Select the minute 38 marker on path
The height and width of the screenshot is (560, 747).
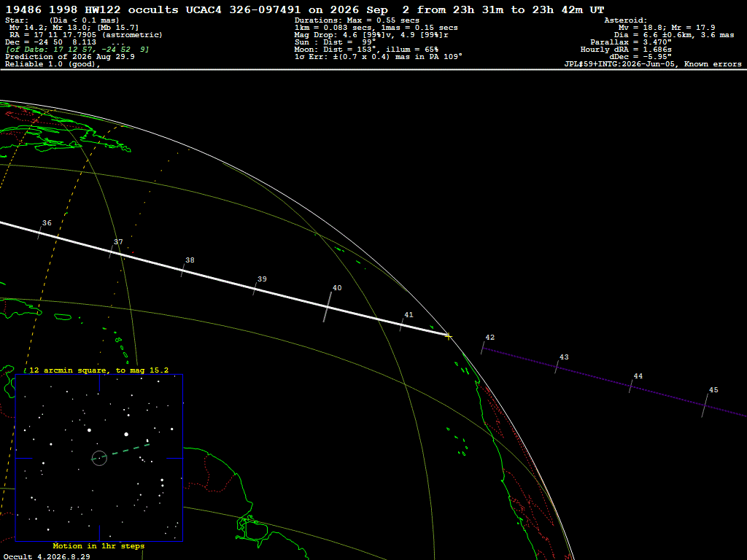[182, 270]
